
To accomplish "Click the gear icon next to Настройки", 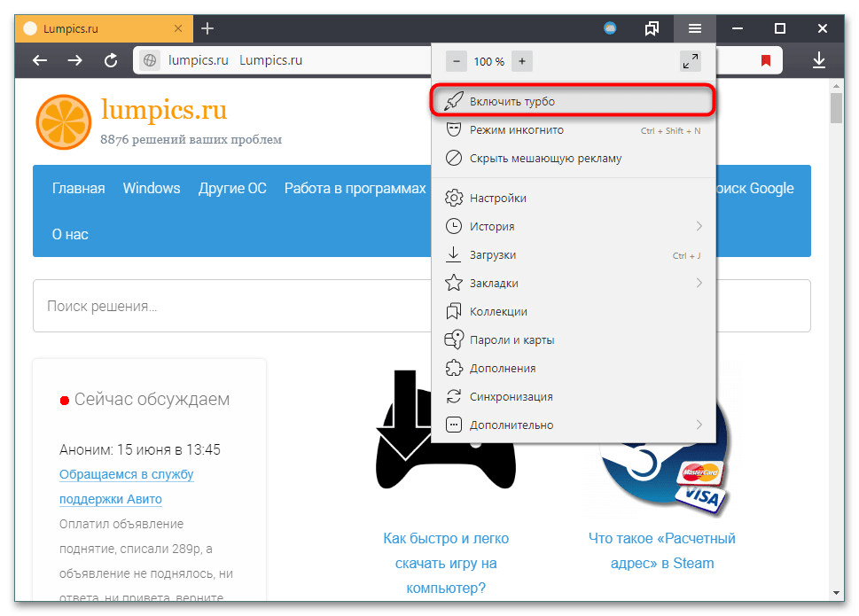I will click(454, 198).
